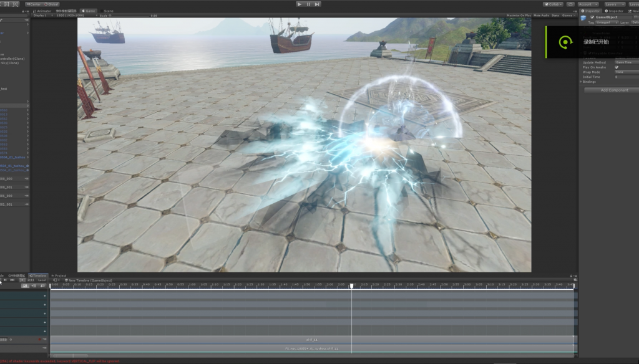639x364 pixels.
Task: Toggle the Play On Awake checkbox
Action: click(617, 67)
